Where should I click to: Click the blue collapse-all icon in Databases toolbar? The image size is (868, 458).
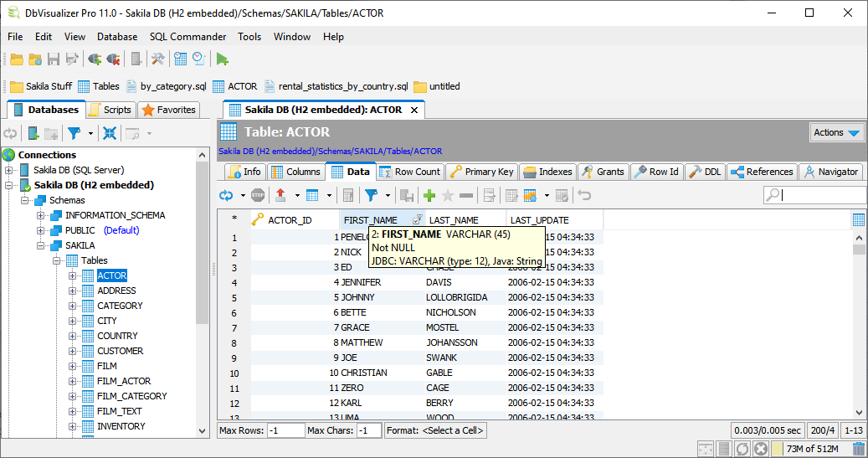pos(110,133)
